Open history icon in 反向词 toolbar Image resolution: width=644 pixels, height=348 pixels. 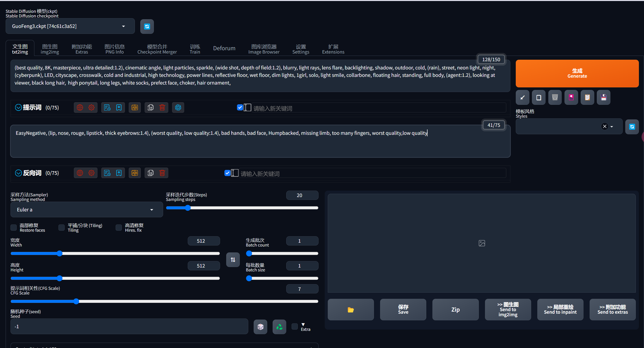(x=107, y=173)
